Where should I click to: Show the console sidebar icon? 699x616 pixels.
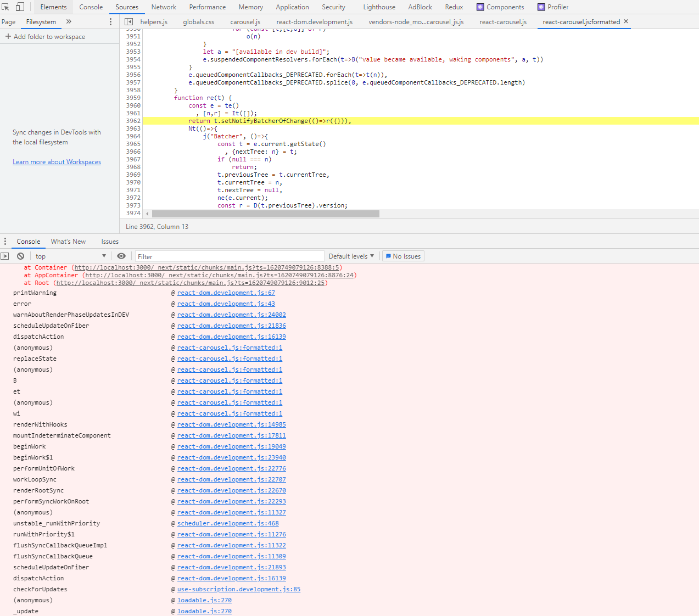tap(5, 256)
